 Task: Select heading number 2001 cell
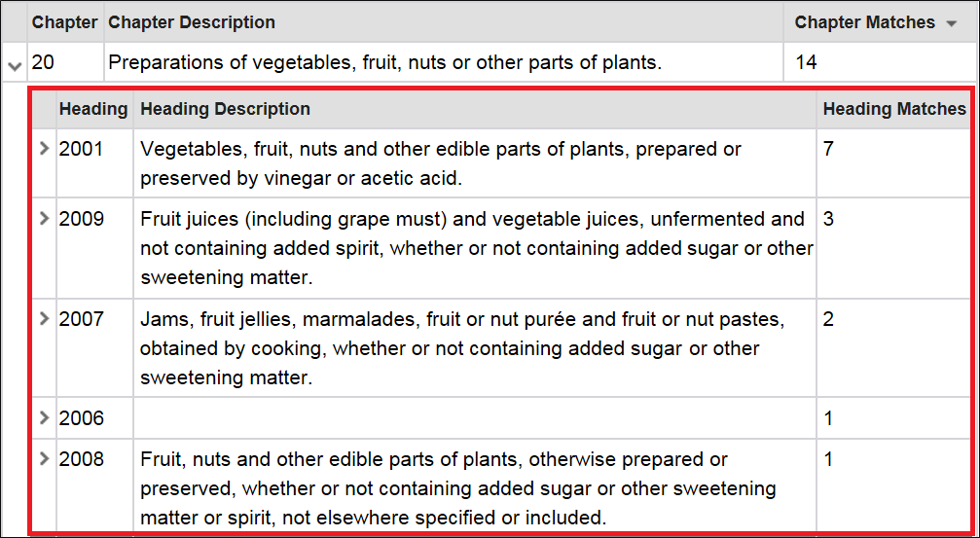click(94, 163)
